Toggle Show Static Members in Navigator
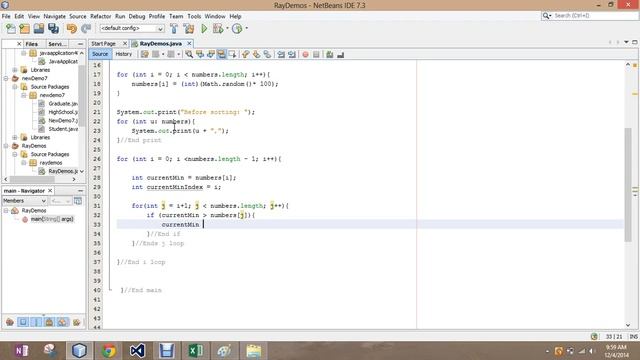Screen dimensions: 640x360 point(36,322)
